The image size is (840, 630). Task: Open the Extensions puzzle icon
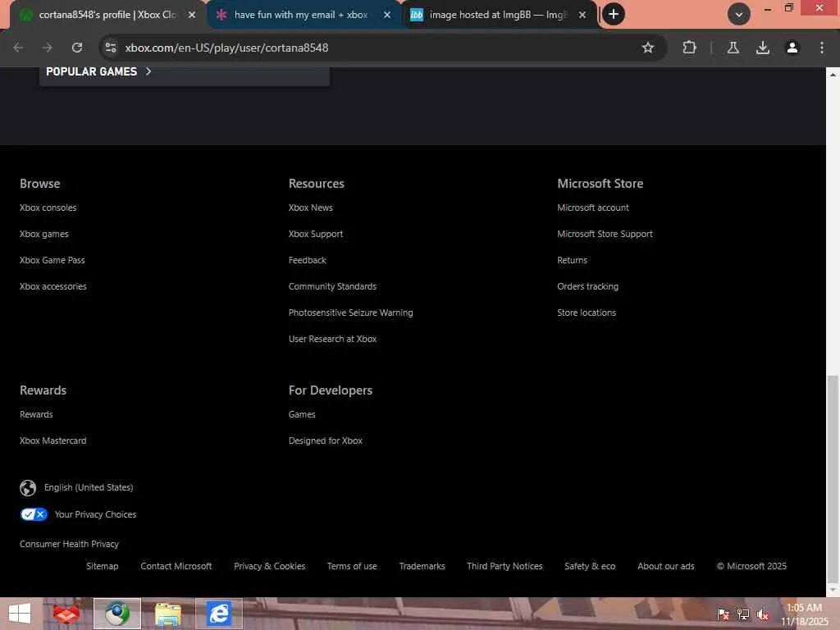[689, 48]
